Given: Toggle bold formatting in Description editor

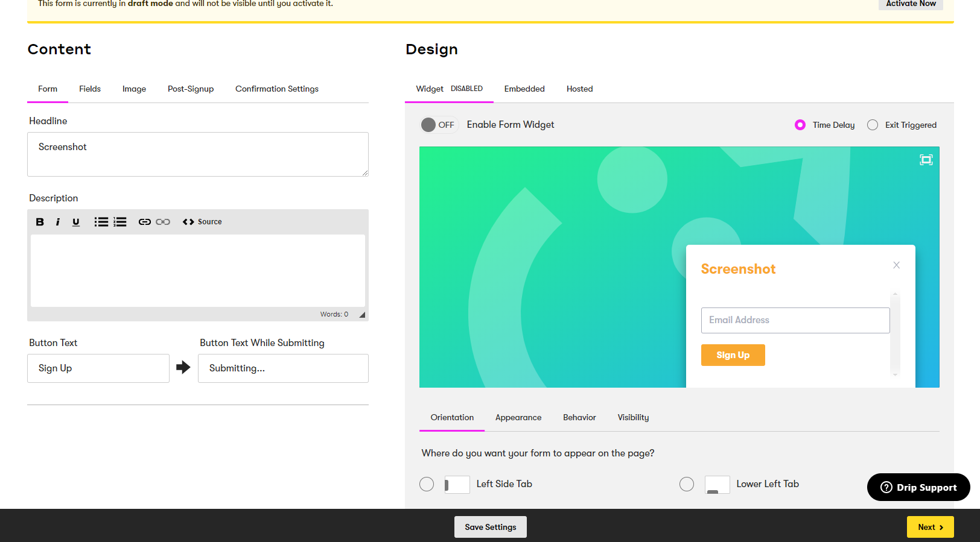Looking at the screenshot, I should click(40, 222).
